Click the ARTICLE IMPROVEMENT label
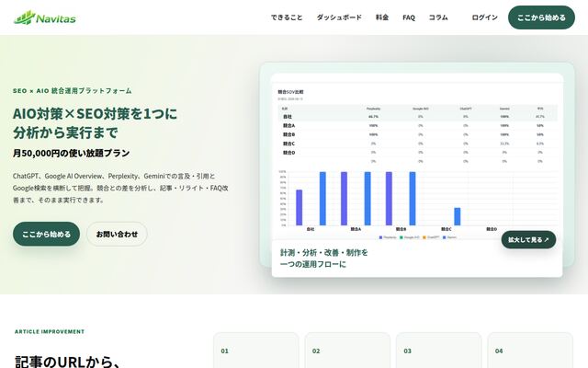This screenshot has width=588, height=368. [50, 331]
